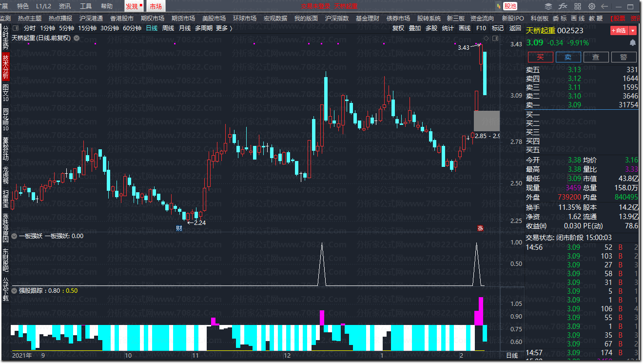Open the 特色 menu
The image size is (644, 364).
coord(22,6)
